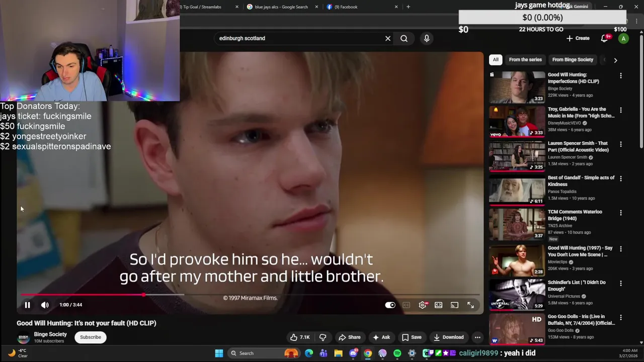Turn on closed captions with the CC button
This screenshot has height=362, width=644.
(406, 305)
